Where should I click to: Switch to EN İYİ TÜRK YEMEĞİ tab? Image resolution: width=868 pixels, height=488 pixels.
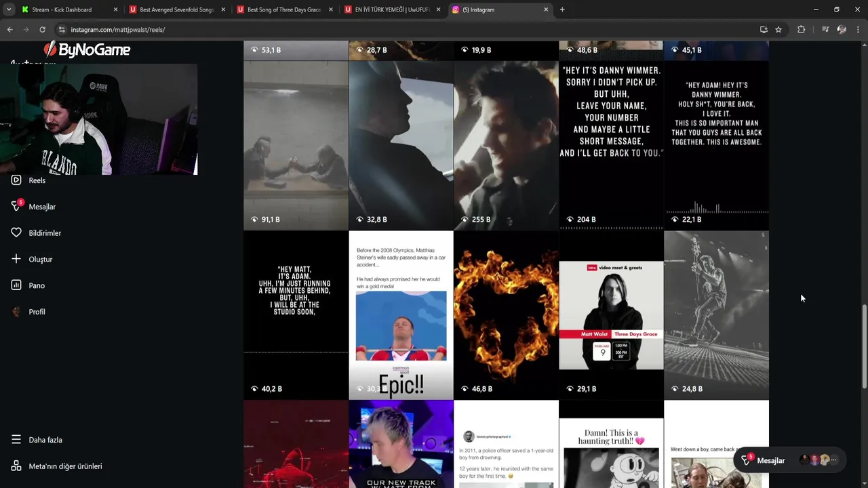[392, 9]
